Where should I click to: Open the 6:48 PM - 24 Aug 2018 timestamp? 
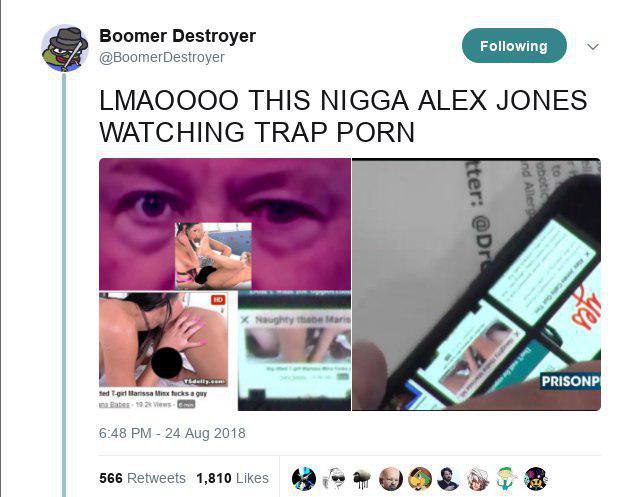click(x=172, y=433)
